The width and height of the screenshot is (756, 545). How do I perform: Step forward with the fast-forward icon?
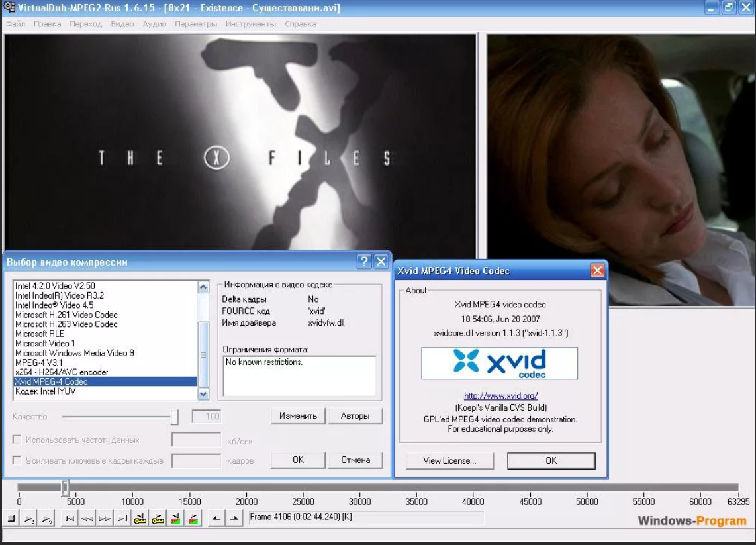(x=105, y=519)
